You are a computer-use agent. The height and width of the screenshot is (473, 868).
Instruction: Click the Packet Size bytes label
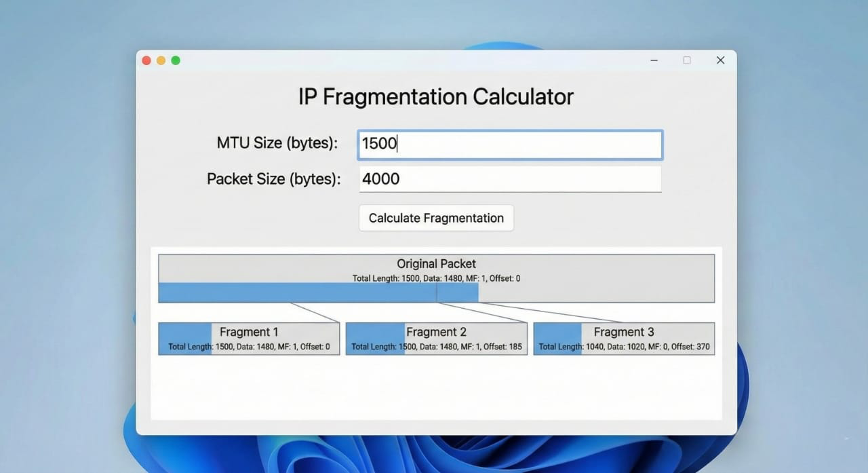(273, 178)
